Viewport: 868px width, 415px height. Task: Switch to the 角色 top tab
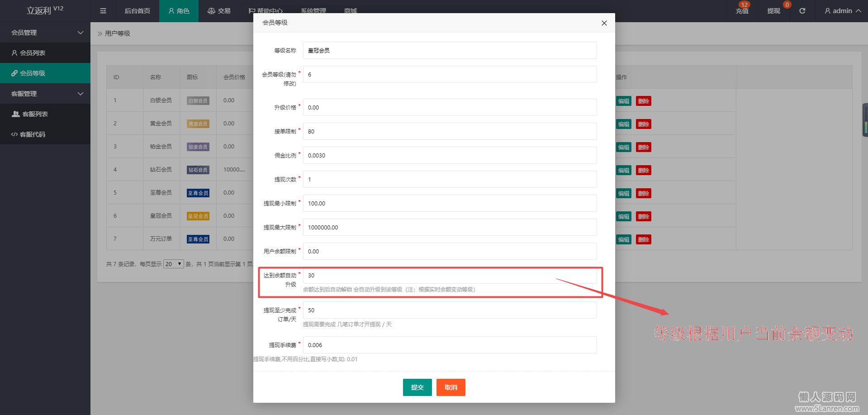(179, 11)
